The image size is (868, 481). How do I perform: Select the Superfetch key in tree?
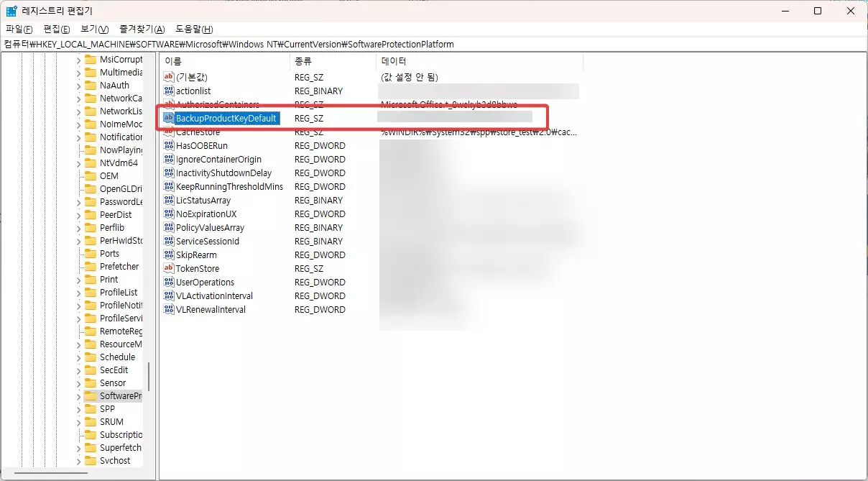click(x=121, y=447)
